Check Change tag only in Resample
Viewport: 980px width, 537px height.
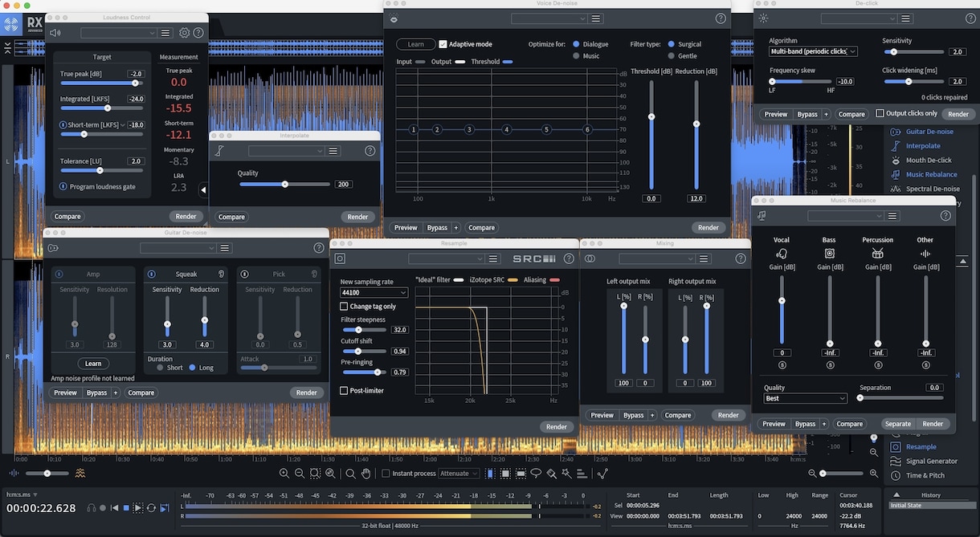(344, 306)
